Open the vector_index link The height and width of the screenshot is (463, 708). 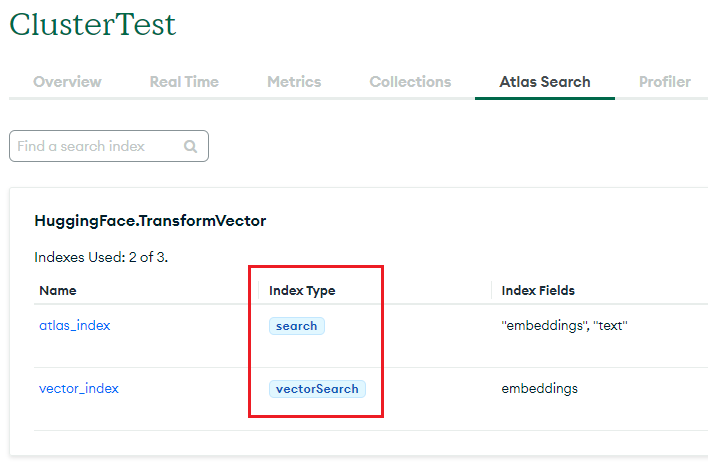coord(79,388)
